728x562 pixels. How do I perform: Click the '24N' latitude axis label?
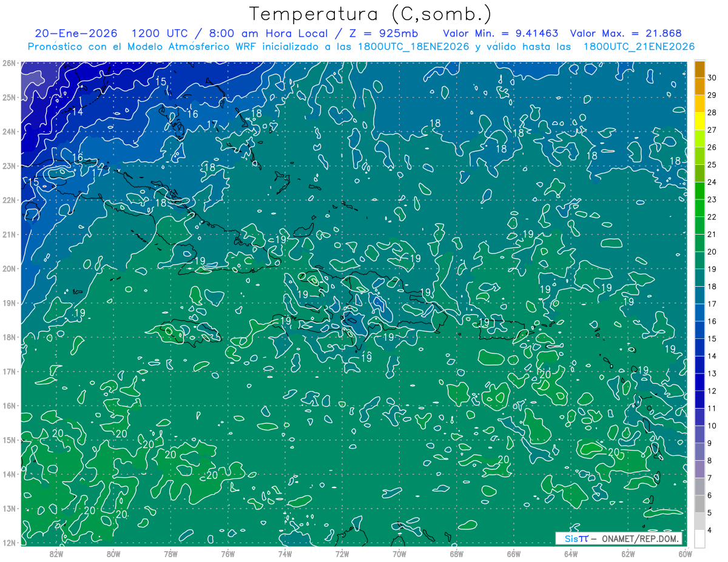[x=9, y=132]
